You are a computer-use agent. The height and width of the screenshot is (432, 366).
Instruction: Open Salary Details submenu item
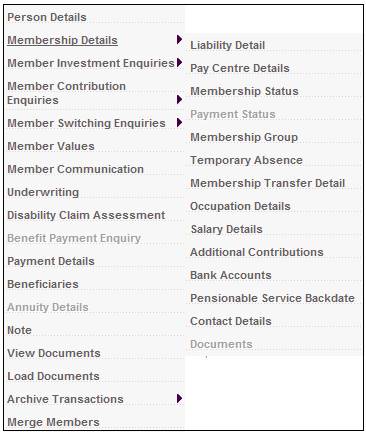pos(226,229)
